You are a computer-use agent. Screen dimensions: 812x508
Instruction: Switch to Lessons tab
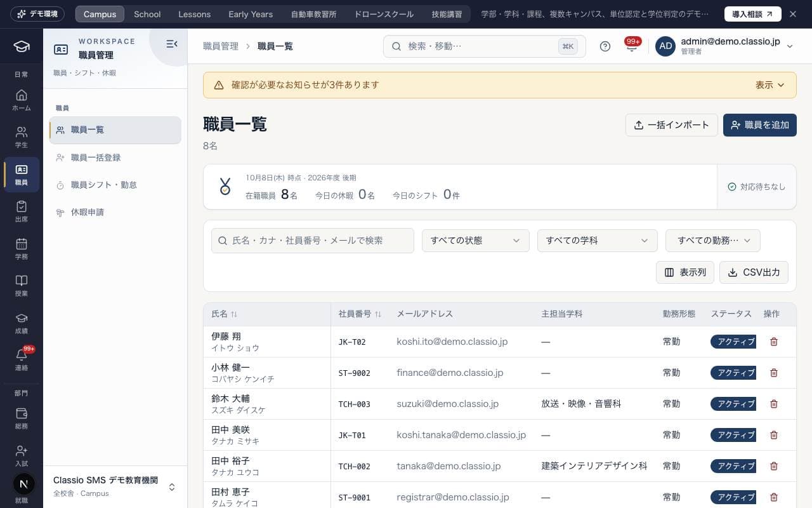[x=194, y=14]
